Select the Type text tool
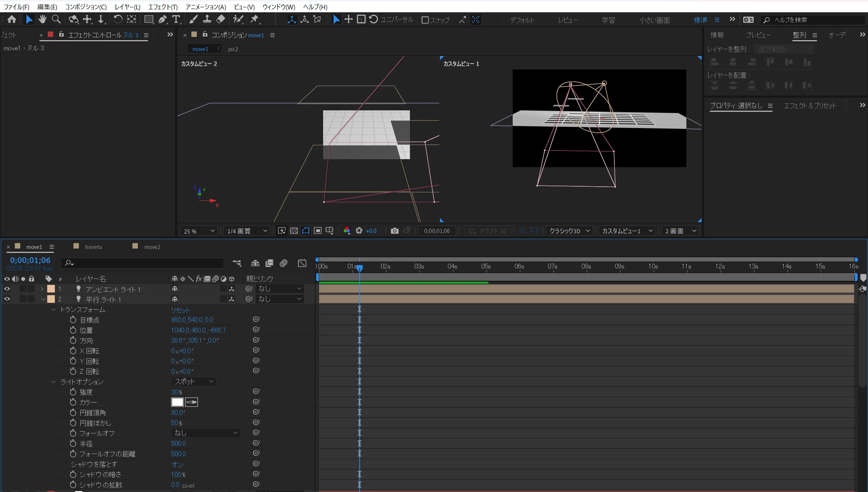Screen dimensions: 868x492 (x=176, y=20)
